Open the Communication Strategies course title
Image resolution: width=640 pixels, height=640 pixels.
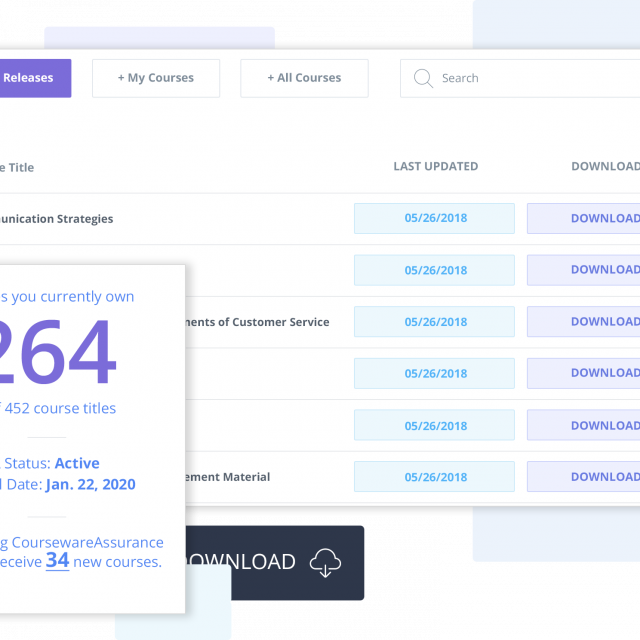tap(56, 219)
